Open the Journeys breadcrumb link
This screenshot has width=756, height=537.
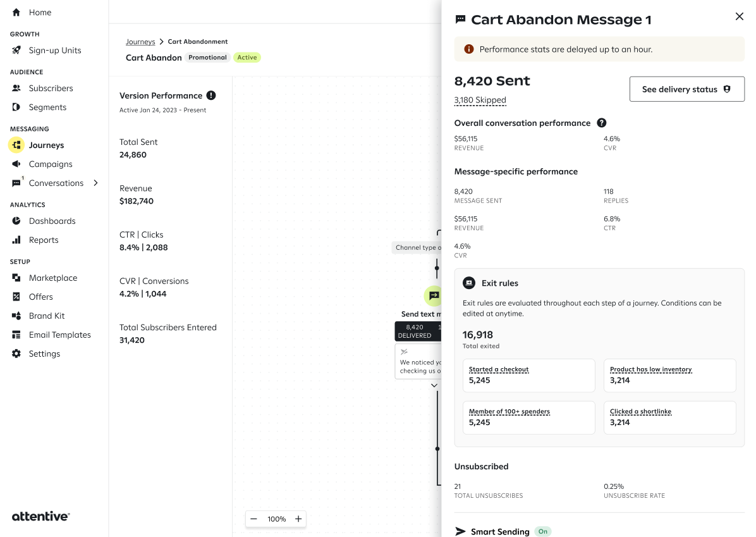[140, 42]
